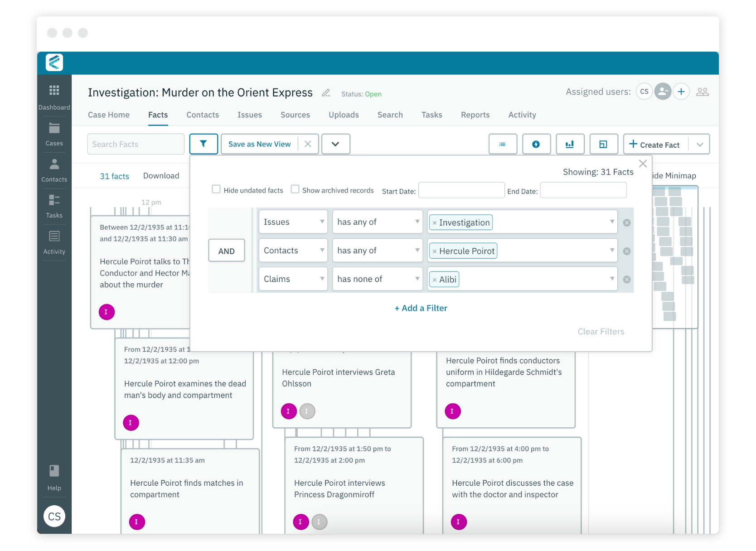Remove the Alibi tag from the Claims filter
The height and width of the screenshot is (551, 756).
pyautogui.click(x=435, y=279)
